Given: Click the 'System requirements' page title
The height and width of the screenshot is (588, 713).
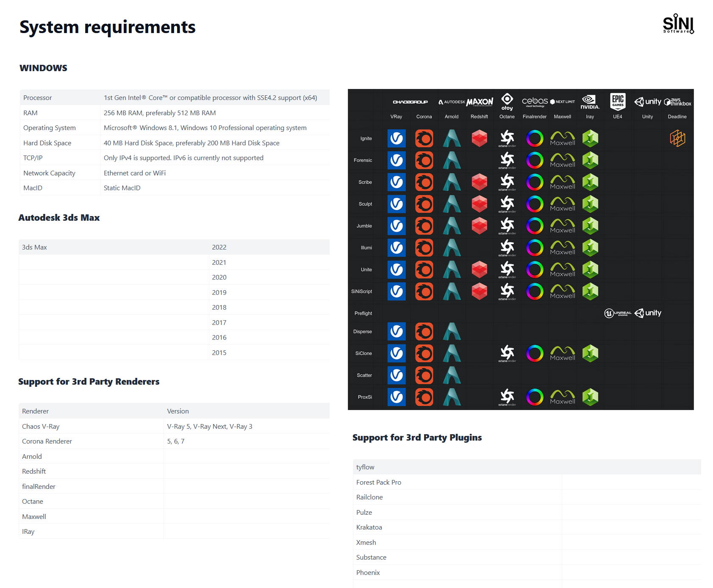Looking at the screenshot, I should click(x=108, y=27).
